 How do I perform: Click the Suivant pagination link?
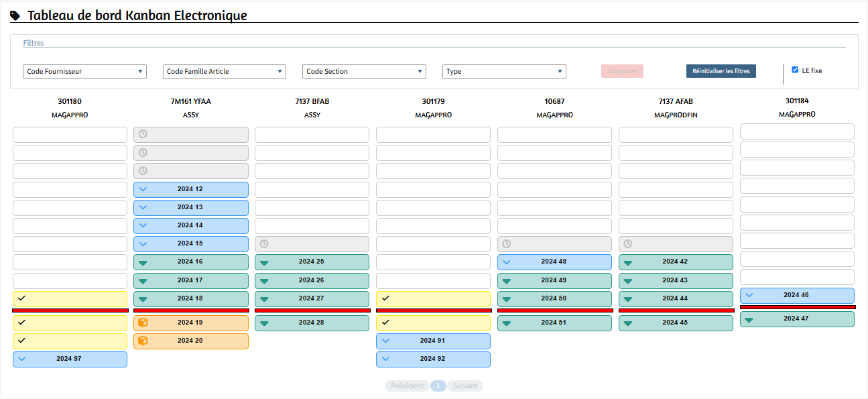[465, 386]
